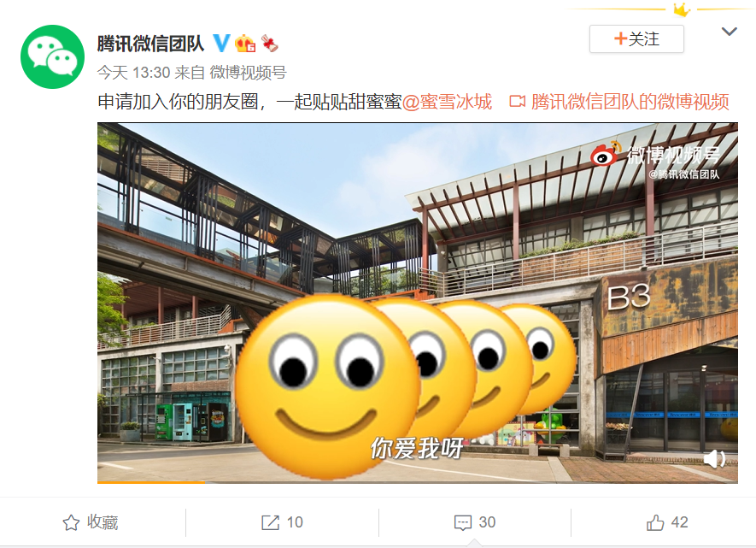This screenshot has width=756, height=548.
Task: Expand the post options chevron
Action: [729, 32]
